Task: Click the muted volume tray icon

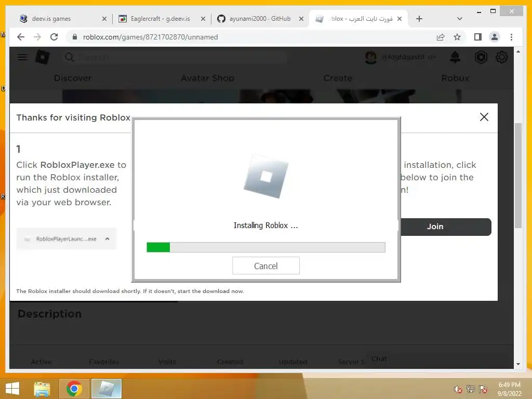Action: tap(458, 390)
